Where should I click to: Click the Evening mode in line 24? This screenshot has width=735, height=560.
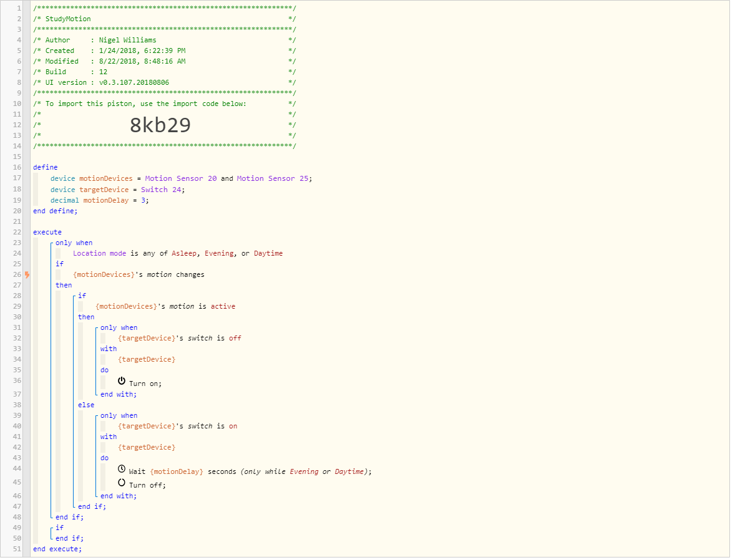click(x=220, y=254)
